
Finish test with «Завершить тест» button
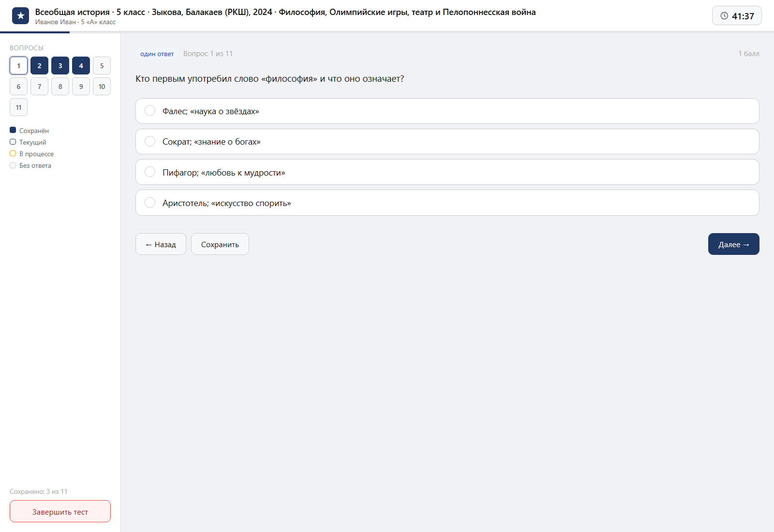coord(60,511)
